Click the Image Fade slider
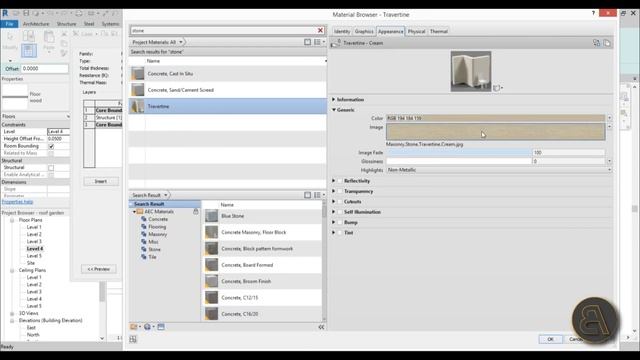Screen dimensions: 640x360 pyautogui.click(x=459, y=153)
